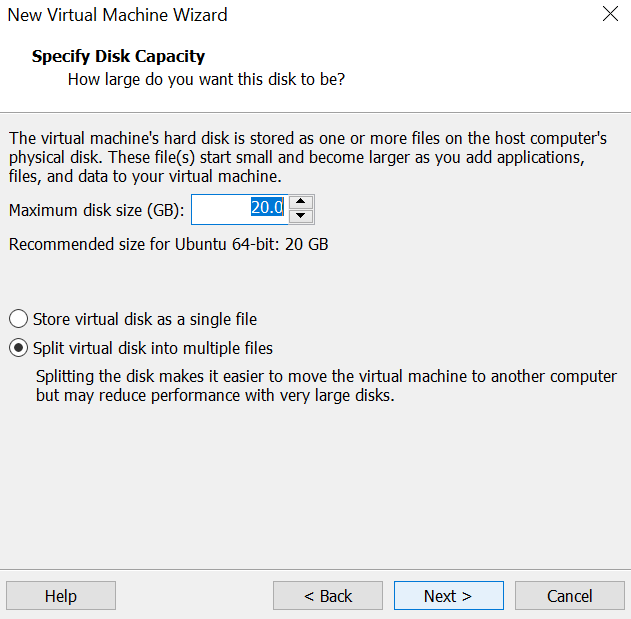The height and width of the screenshot is (619, 631).
Task: Go back with the '< Back' button
Action: pyautogui.click(x=328, y=596)
